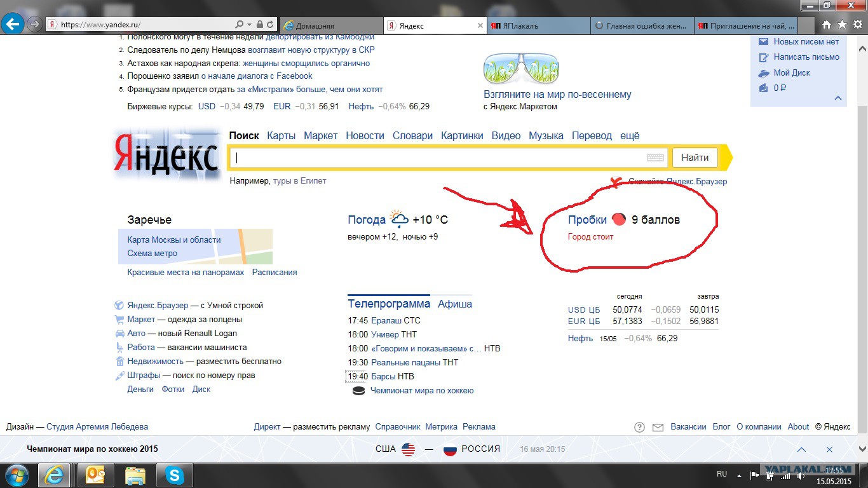The image size is (868, 488).
Task: Click the magnifier search icon in the address bar
Action: click(239, 25)
